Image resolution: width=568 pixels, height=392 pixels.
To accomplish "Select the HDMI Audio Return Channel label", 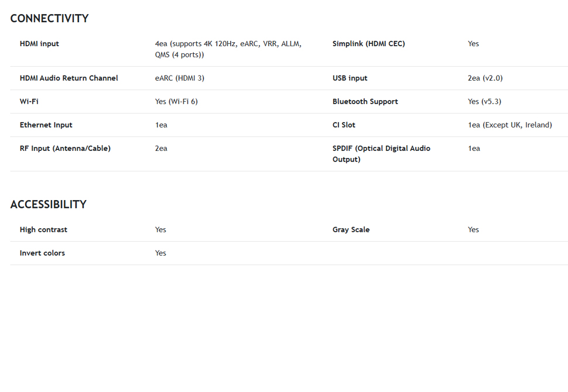I will (x=69, y=78).
